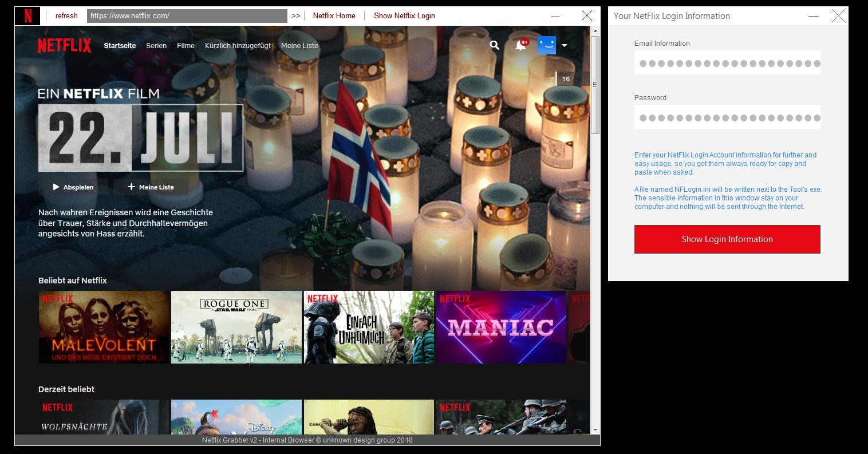Click the Password field
868x454 pixels.
coord(727,117)
